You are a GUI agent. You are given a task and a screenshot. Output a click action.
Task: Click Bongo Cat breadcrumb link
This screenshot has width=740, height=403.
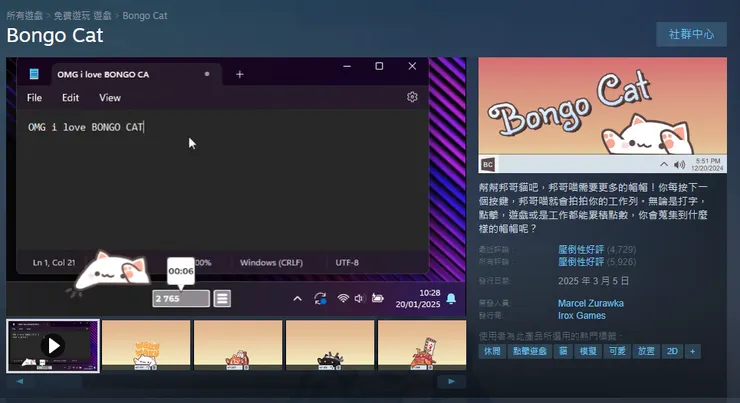tap(145, 16)
